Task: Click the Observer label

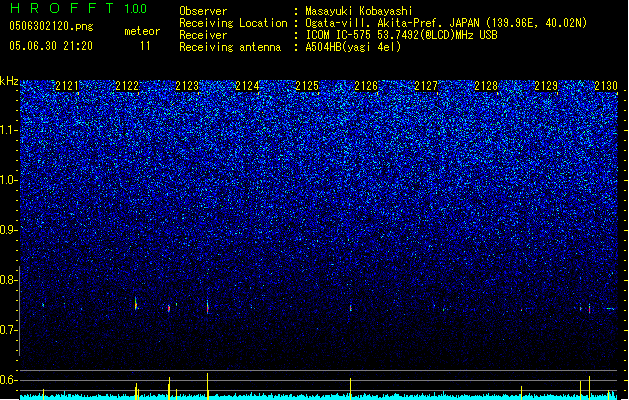Action: coord(203,11)
